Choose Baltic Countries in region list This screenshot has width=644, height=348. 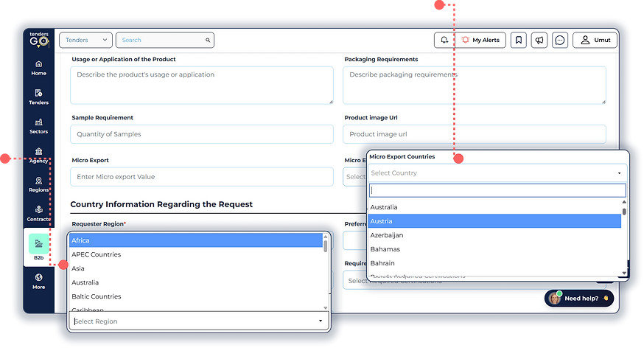196,296
